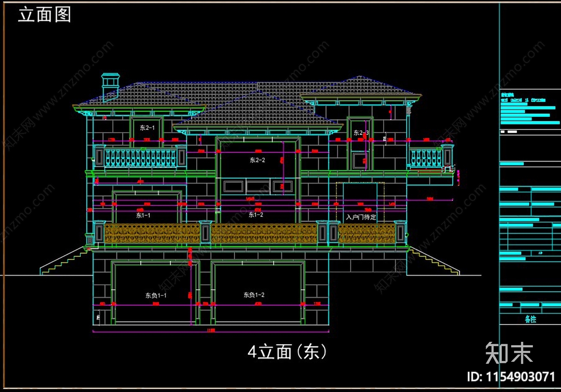561x392 pixels.
Task: Select the 东负1-1 garage door label
Action: [156, 296]
